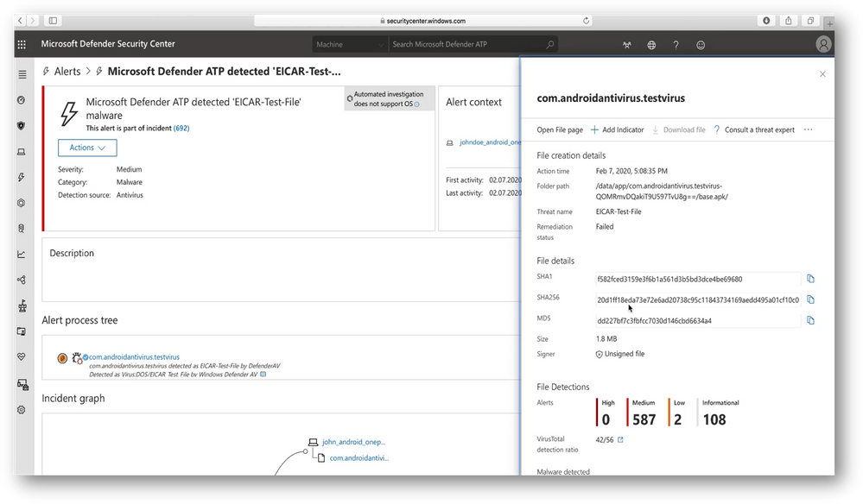
Task: Open the Actions dropdown on the alert
Action: [86, 148]
